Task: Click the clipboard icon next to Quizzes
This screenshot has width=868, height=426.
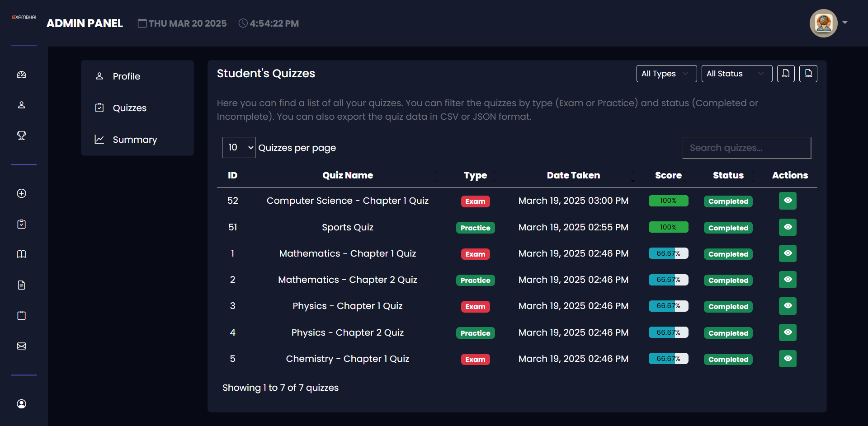Action: 99,108
